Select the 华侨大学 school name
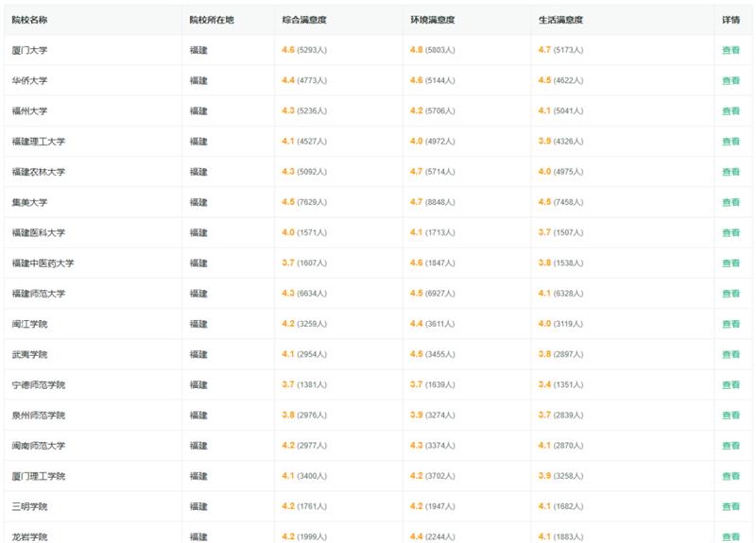 [29, 80]
